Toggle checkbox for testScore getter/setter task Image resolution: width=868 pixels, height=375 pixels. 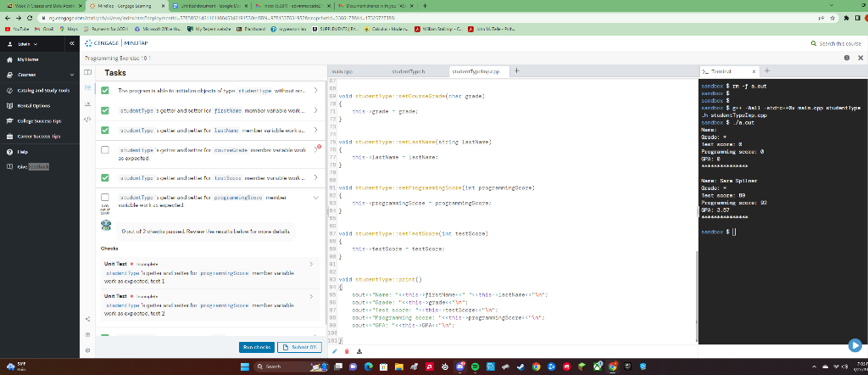(x=105, y=177)
